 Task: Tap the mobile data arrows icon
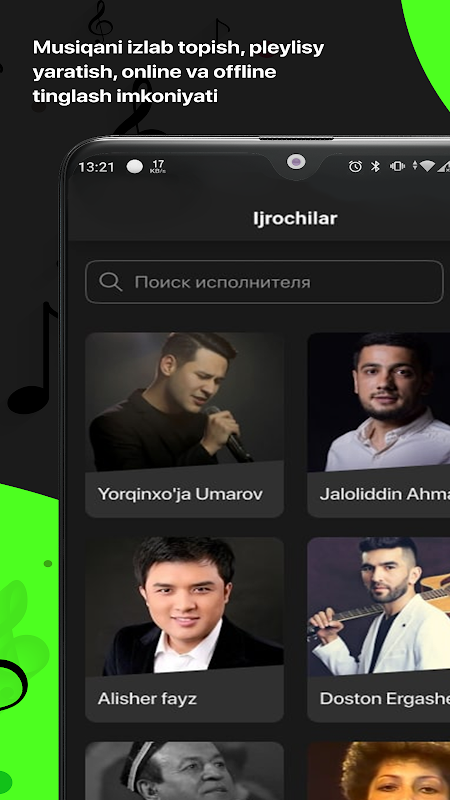[x=415, y=165]
